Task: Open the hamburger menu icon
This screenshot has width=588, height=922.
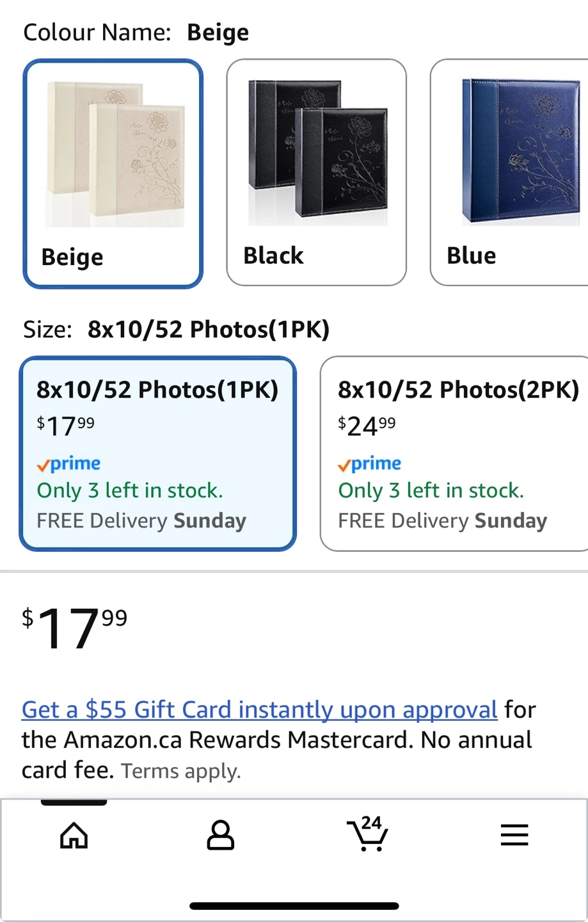Action: point(514,835)
